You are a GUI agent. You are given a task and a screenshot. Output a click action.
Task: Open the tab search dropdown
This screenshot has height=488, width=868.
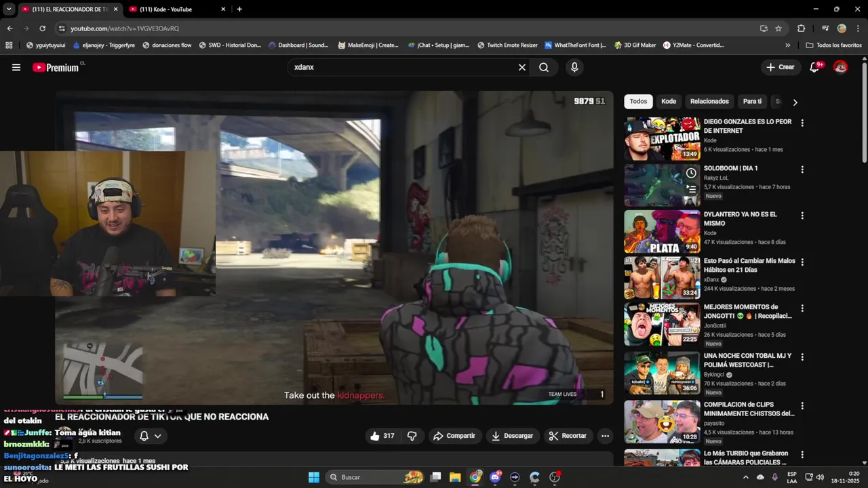(x=9, y=9)
